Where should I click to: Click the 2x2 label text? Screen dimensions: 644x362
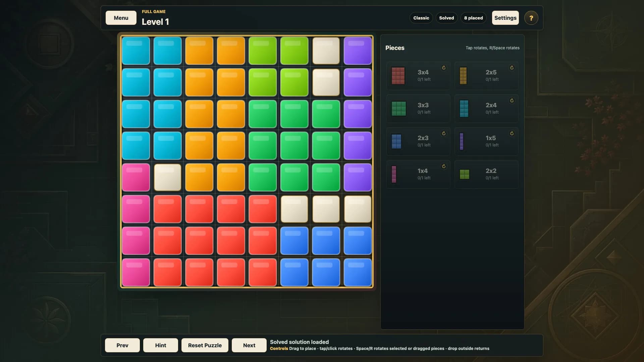pos(491,171)
